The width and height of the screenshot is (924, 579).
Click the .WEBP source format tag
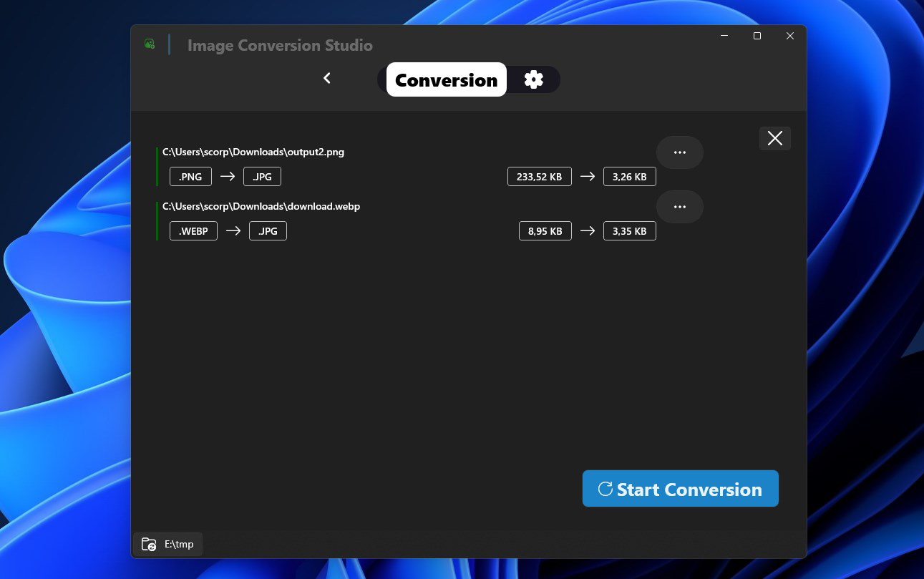(193, 231)
